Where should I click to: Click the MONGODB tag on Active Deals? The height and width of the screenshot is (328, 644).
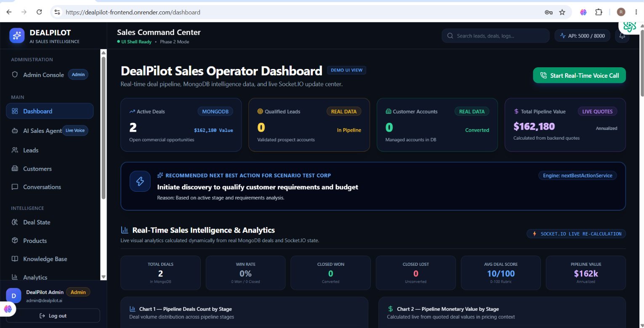[215, 111]
